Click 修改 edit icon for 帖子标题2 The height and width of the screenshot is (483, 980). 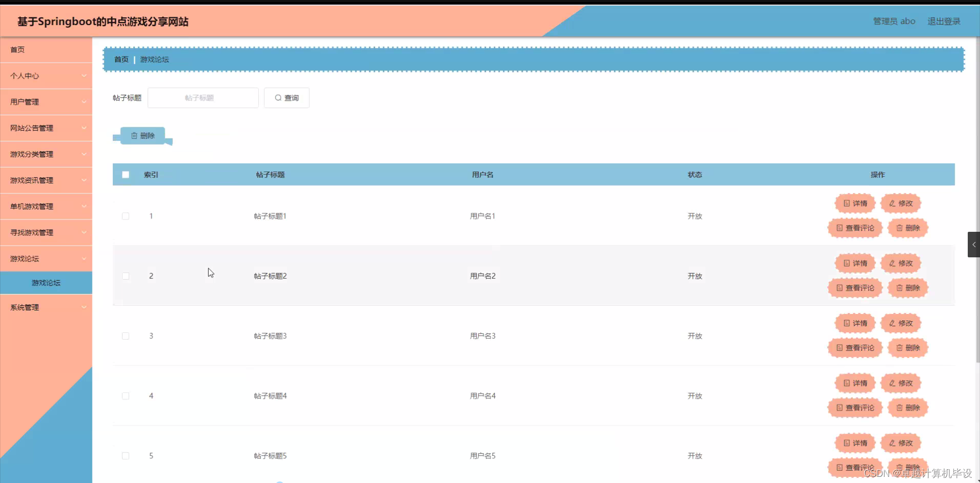(900, 263)
